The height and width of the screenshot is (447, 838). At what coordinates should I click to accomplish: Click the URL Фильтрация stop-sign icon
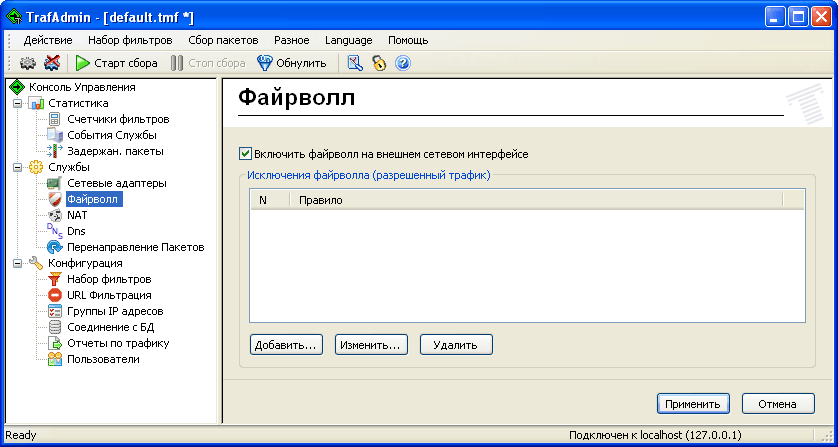click(x=55, y=295)
